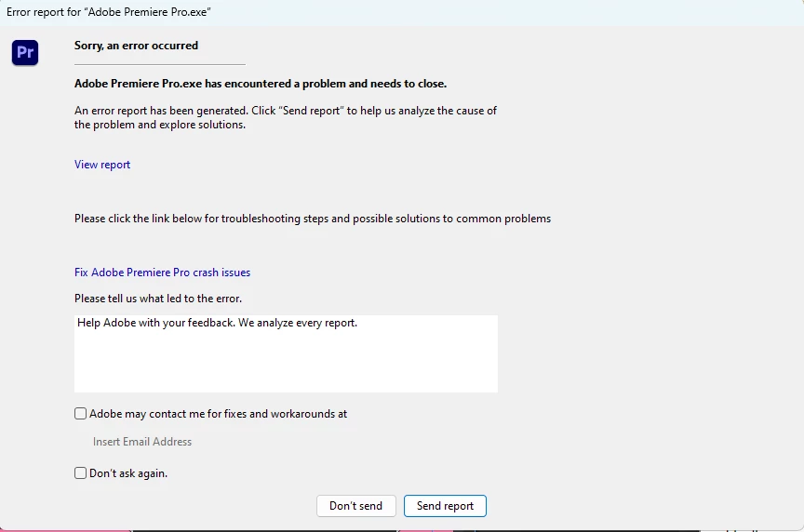Open Fix Adobe Premiere Pro crash issues link
The width and height of the screenshot is (804, 532).
click(162, 273)
